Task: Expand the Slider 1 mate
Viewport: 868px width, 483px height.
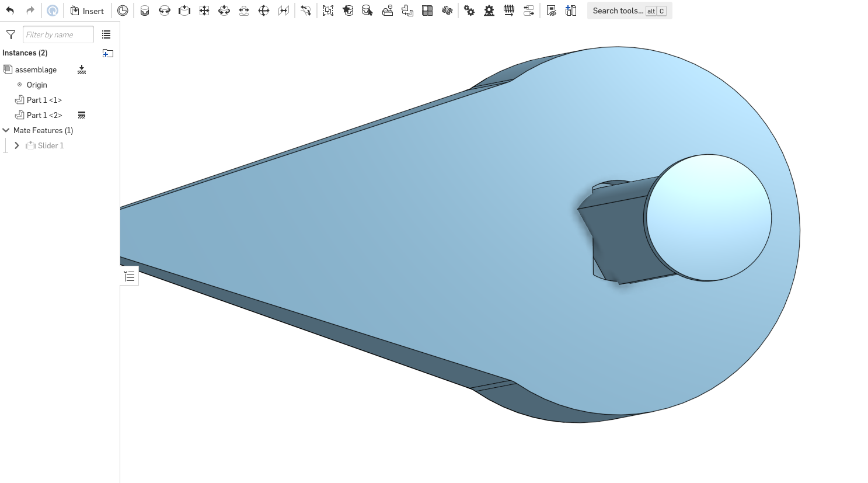Action: [x=17, y=145]
